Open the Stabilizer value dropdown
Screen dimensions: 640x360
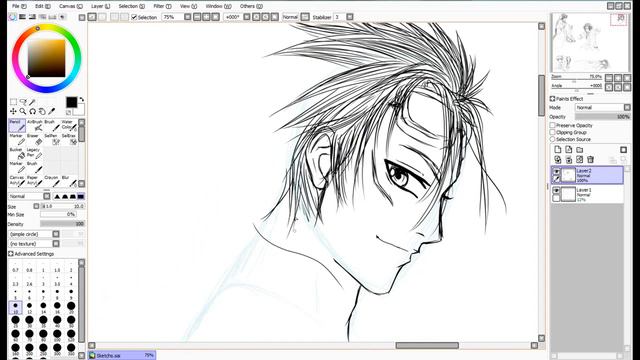point(350,17)
